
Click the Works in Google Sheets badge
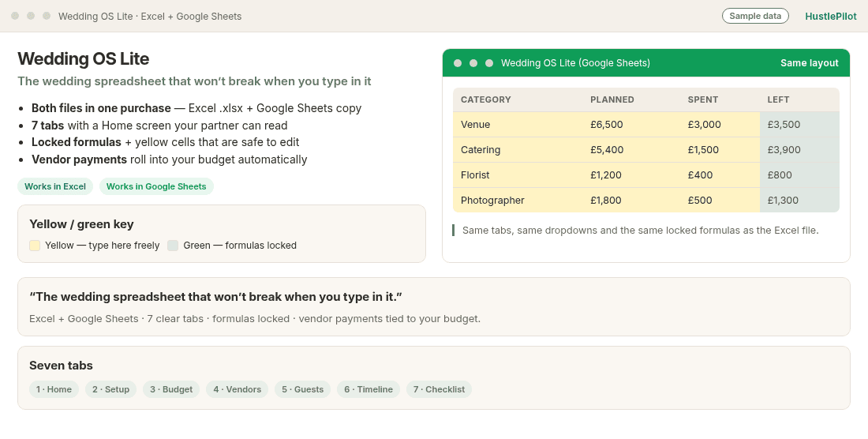click(x=156, y=186)
